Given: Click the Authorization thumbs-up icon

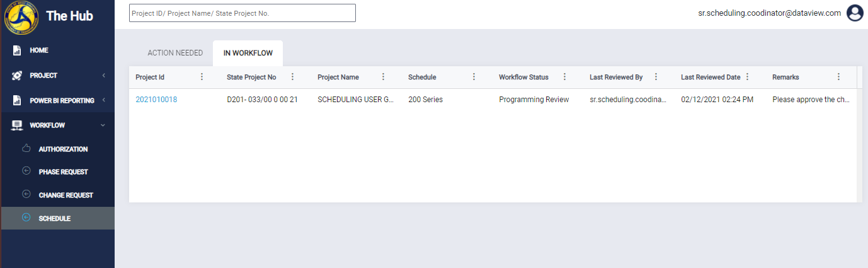Looking at the screenshot, I should click(26, 149).
